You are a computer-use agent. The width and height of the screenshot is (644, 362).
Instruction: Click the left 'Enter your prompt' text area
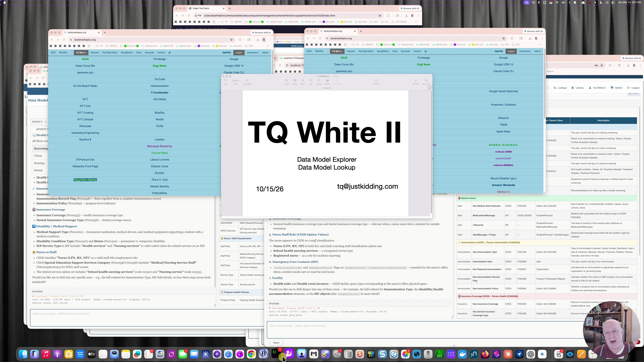(x=147, y=318)
